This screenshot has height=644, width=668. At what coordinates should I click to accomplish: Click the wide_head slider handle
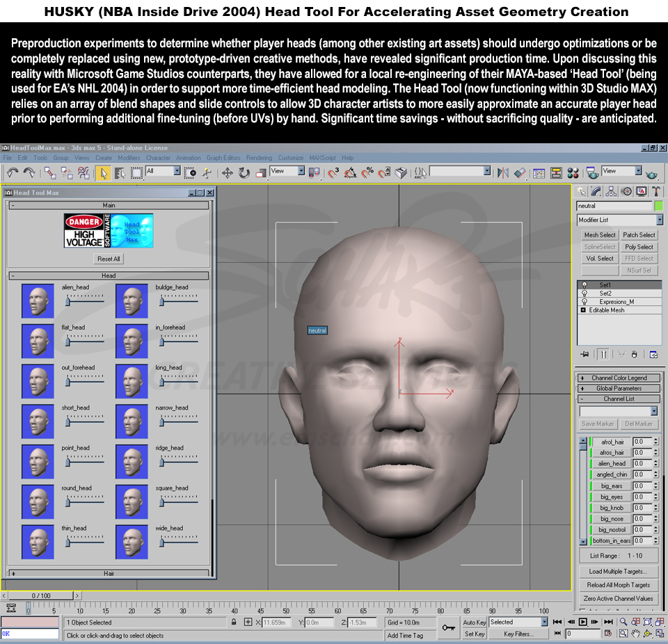(161, 542)
